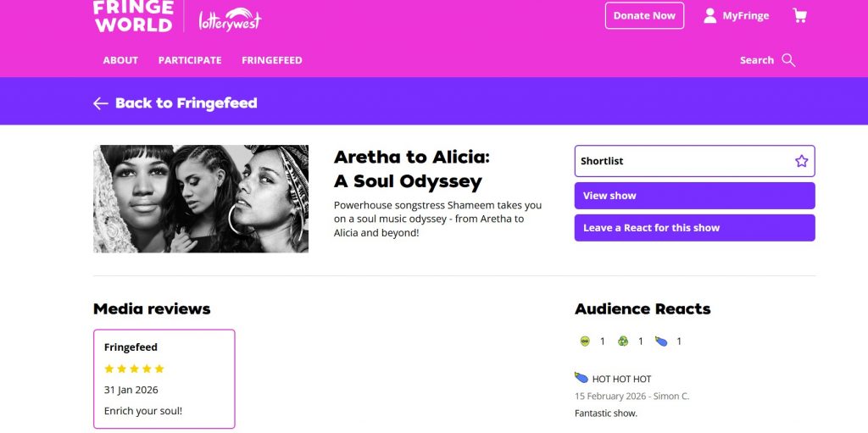Viewport: 868px width, 433px height.
Task: Click the View show button
Action: coord(694,196)
